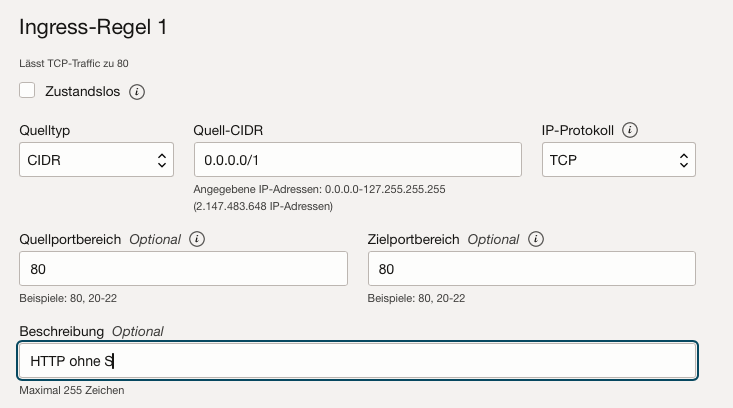Image resolution: width=733 pixels, height=408 pixels.
Task: Click the Beschreibung Optional label
Action: 91,331
